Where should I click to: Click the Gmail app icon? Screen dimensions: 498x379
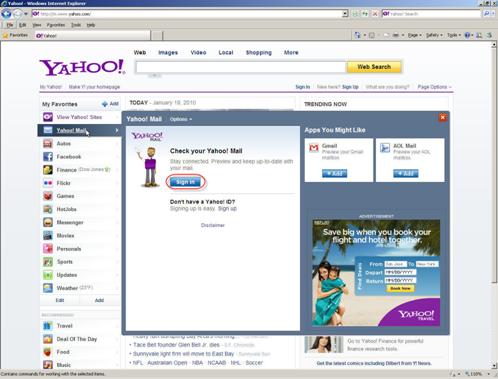[314, 147]
